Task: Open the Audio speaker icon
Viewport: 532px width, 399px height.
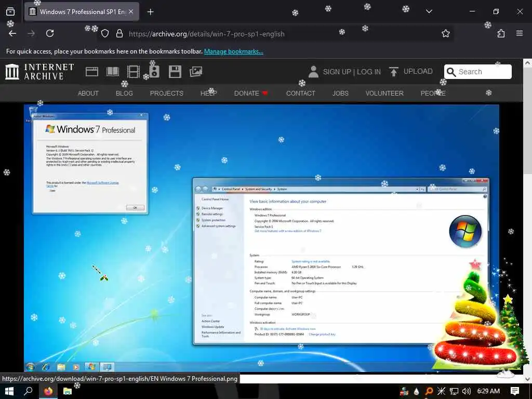Action: (x=154, y=72)
